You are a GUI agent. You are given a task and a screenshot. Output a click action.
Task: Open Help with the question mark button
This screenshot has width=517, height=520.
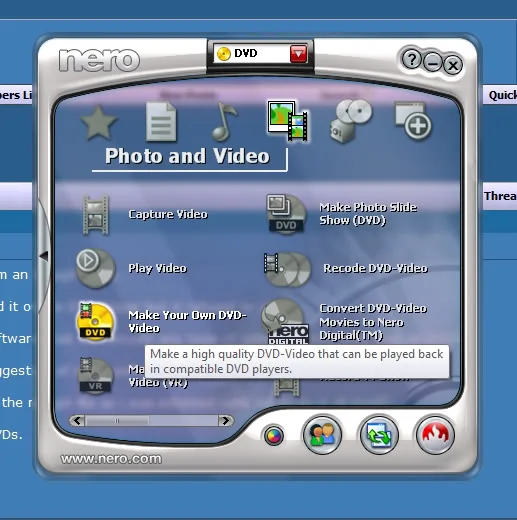[x=412, y=60]
